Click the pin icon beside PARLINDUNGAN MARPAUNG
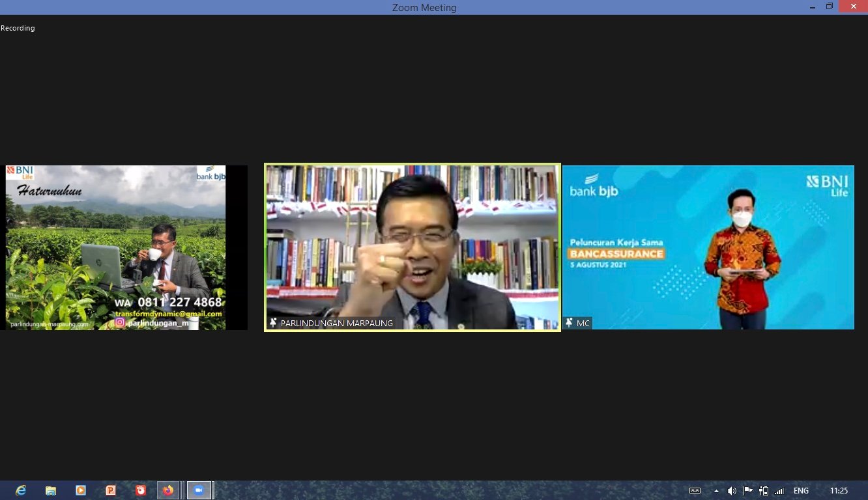This screenshot has width=868, height=500. pos(273,323)
